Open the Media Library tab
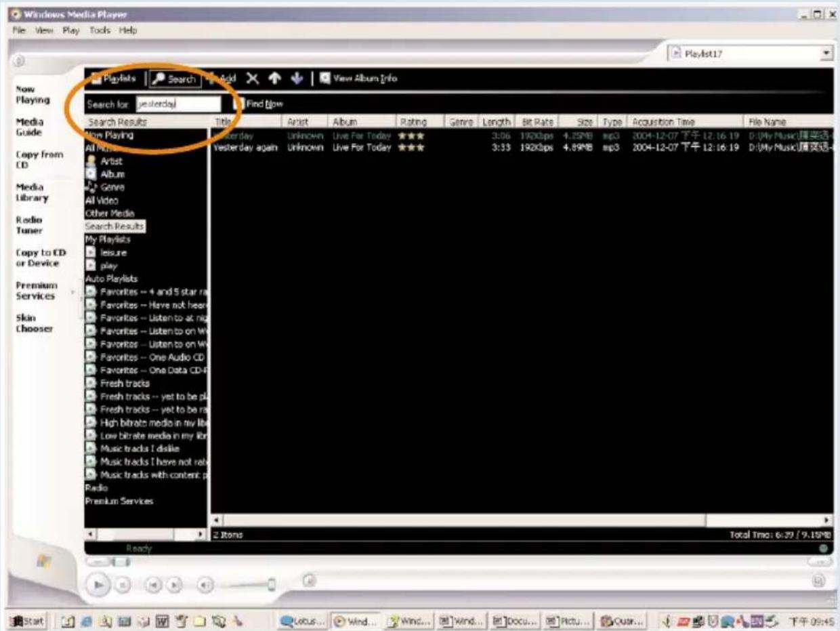840x631 pixels. (x=33, y=192)
